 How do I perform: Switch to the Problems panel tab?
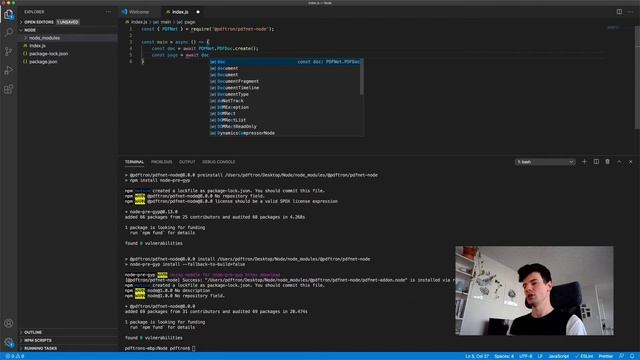[x=161, y=162]
